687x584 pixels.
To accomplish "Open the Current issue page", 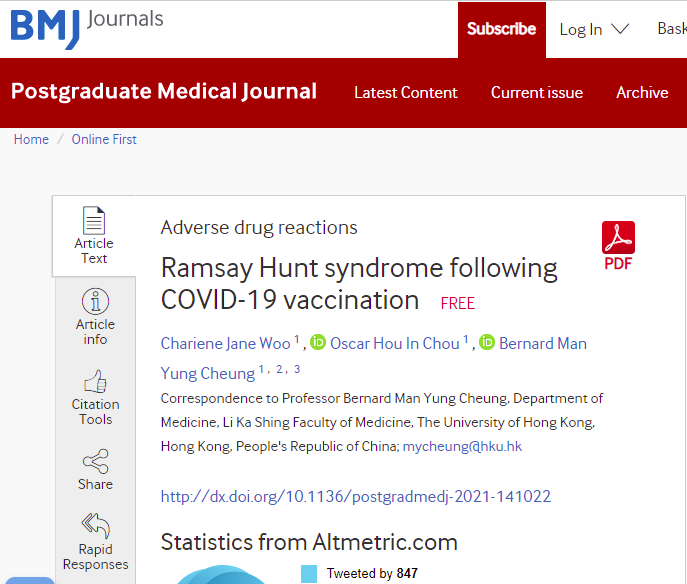I will click(x=537, y=92).
